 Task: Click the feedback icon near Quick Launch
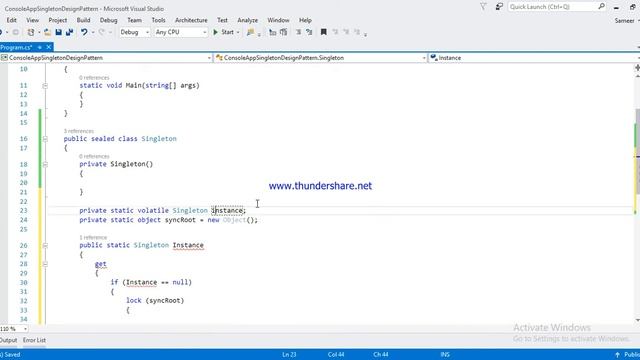coord(499,7)
